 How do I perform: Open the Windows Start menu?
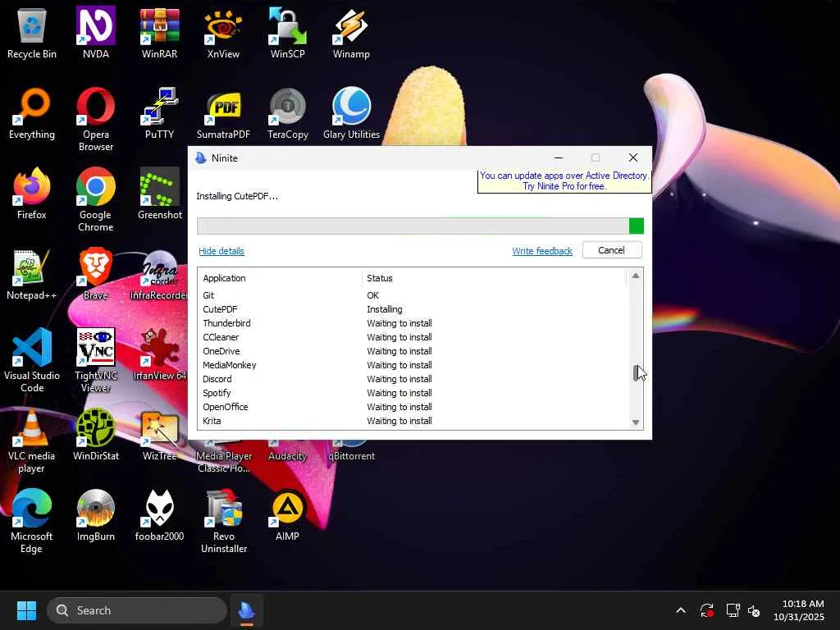coord(26,610)
